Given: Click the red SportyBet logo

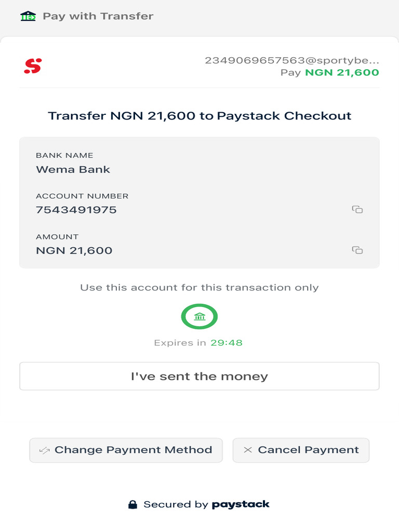Looking at the screenshot, I should [32, 66].
